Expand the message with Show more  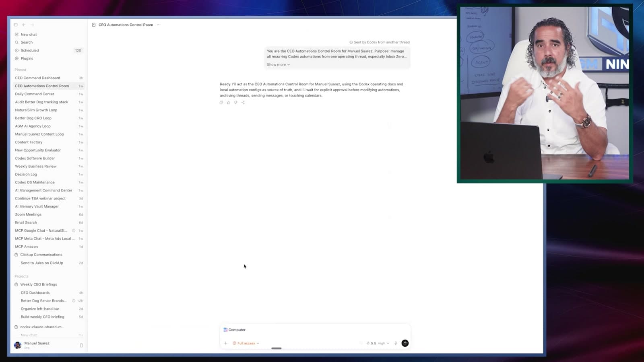click(x=278, y=65)
